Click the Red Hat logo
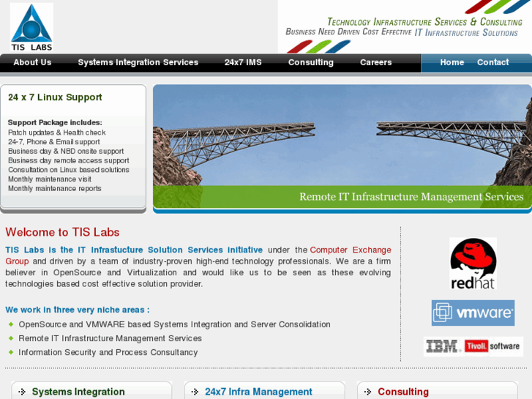The width and height of the screenshot is (532, 399). coord(473,264)
